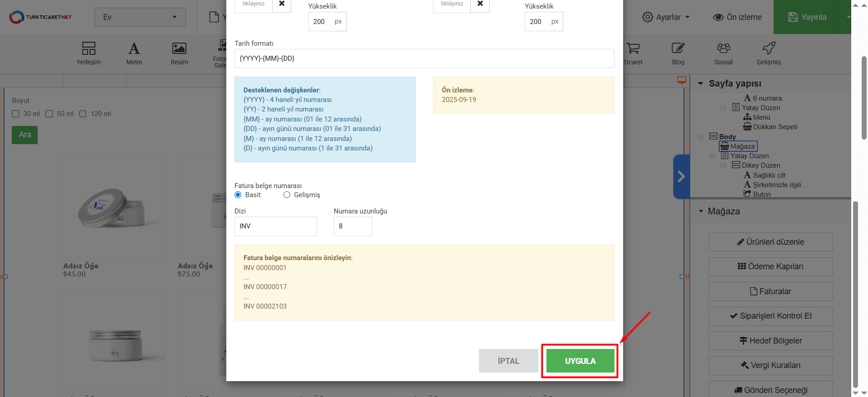
Task: Select the Resim image tool
Action: pos(179,53)
